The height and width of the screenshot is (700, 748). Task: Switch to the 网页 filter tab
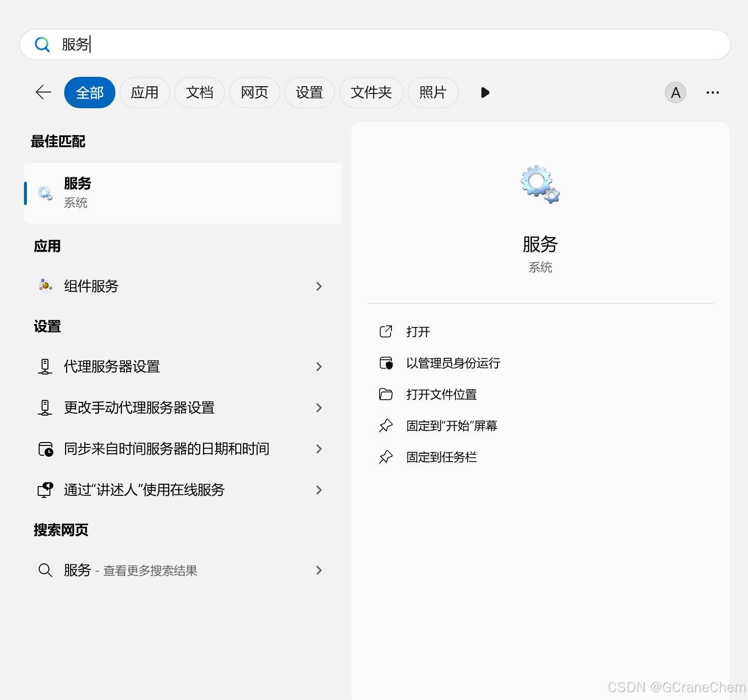(x=254, y=93)
